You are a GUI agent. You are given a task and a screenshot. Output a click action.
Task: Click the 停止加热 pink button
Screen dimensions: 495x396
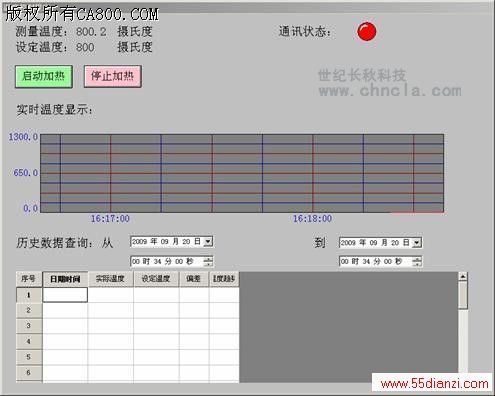(x=113, y=77)
